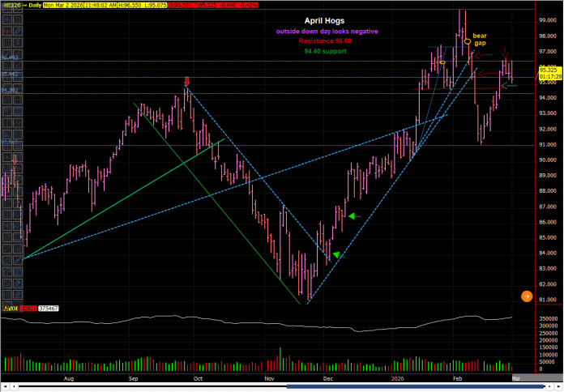Click the 'Resistance 96.98' red label
This screenshot has width=564, height=392.
coord(326,40)
